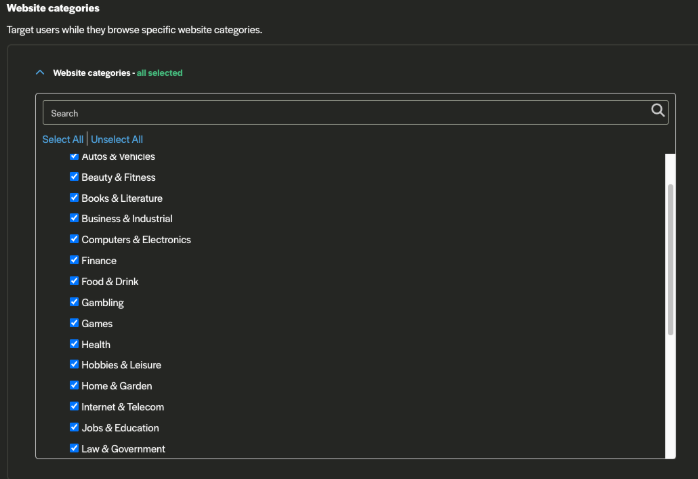Image resolution: width=698 pixels, height=479 pixels.
Task: Click Unselect All link
Action: pos(117,140)
